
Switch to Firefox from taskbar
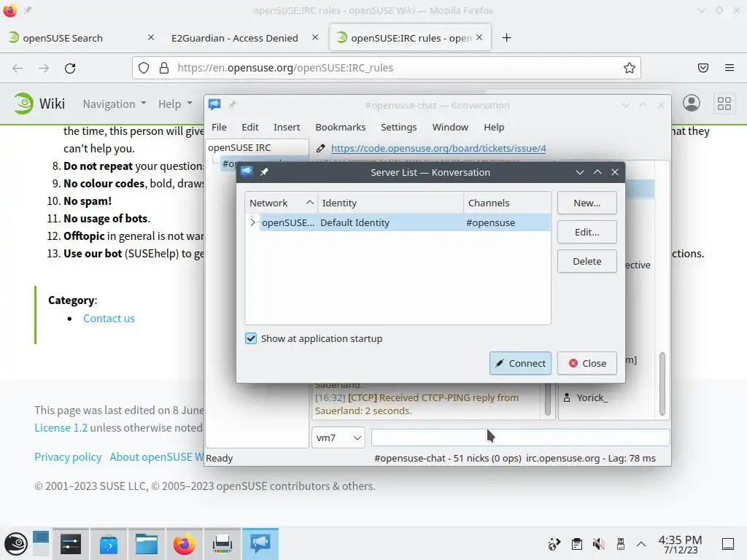coord(185,544)
